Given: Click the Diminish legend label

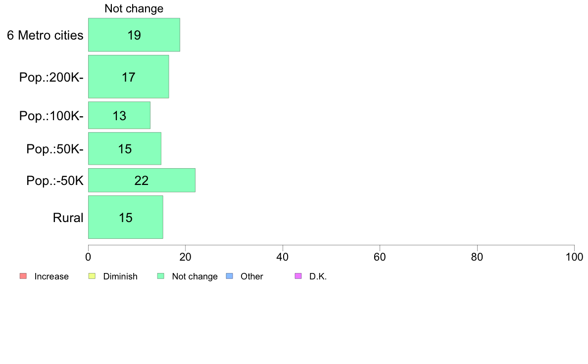Looking at the screenshot, I should [120, 276].
